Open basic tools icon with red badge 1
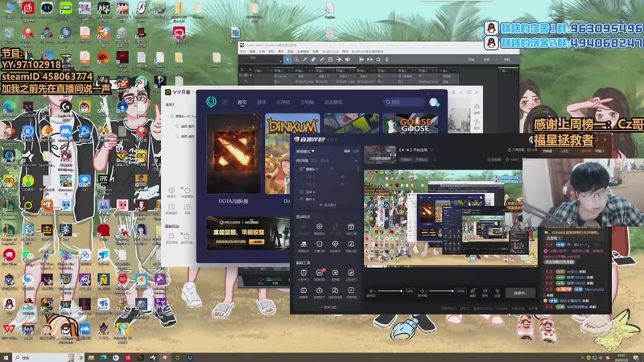644x362 pixels. (319, 273)
